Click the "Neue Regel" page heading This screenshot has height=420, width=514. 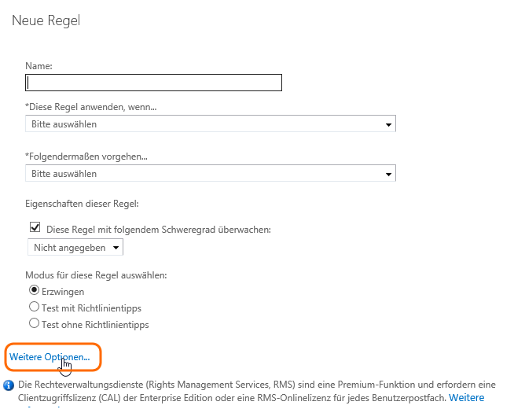coord(46,20)
